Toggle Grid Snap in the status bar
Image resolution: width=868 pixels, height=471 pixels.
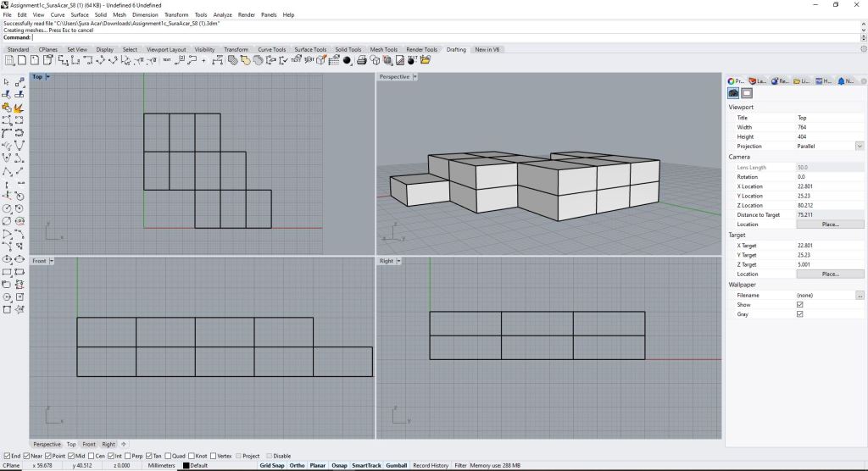[271, 465]
